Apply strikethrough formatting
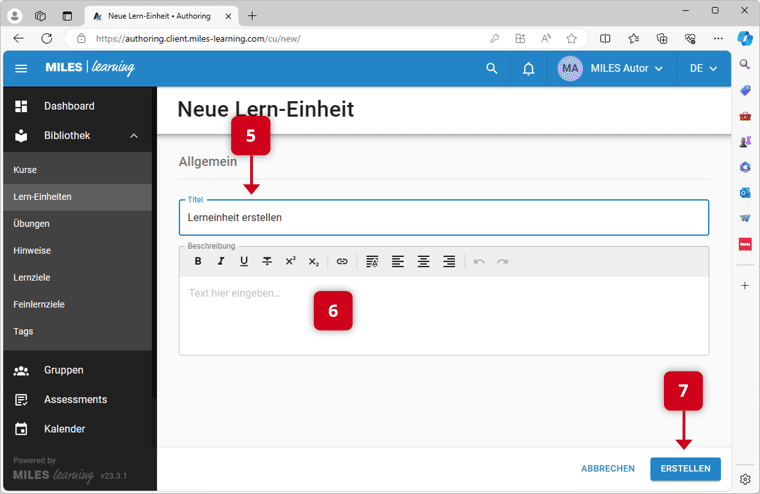Screen dimensions: 760x494 [x=267, y=261]
